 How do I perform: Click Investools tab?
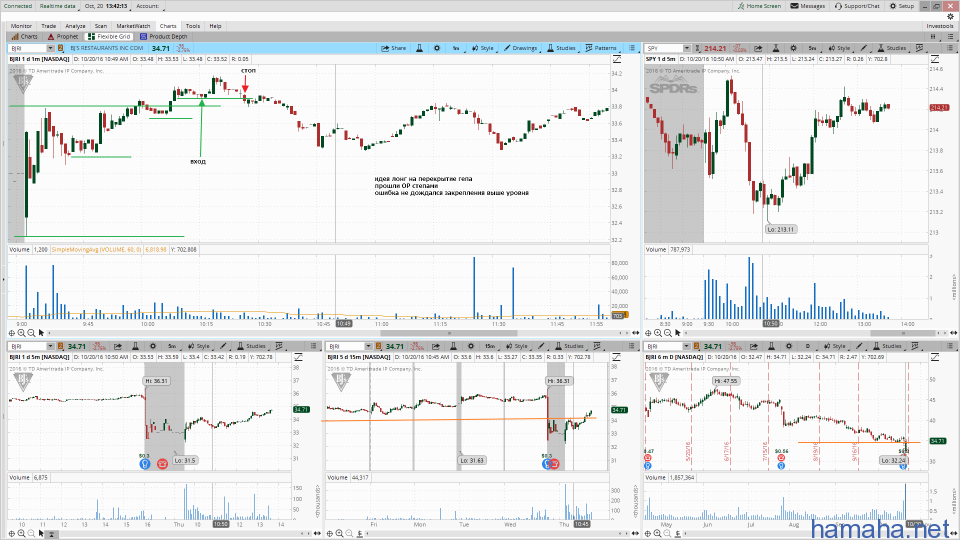point(940,26)
